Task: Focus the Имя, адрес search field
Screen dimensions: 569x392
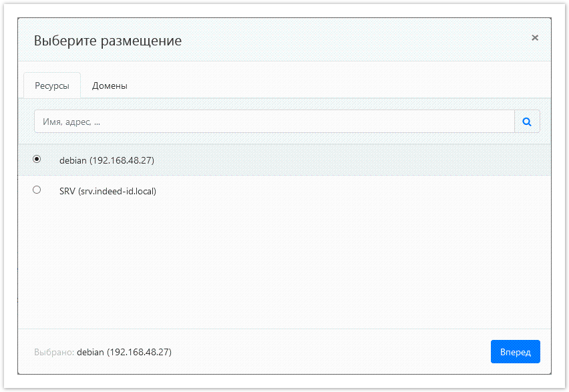Action: coord(274,122)
